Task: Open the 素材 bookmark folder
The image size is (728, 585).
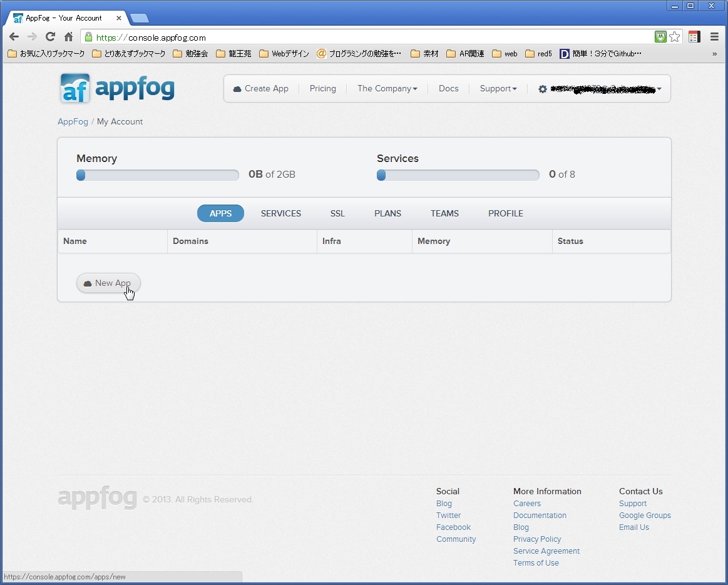Action: tap(424, 54)
